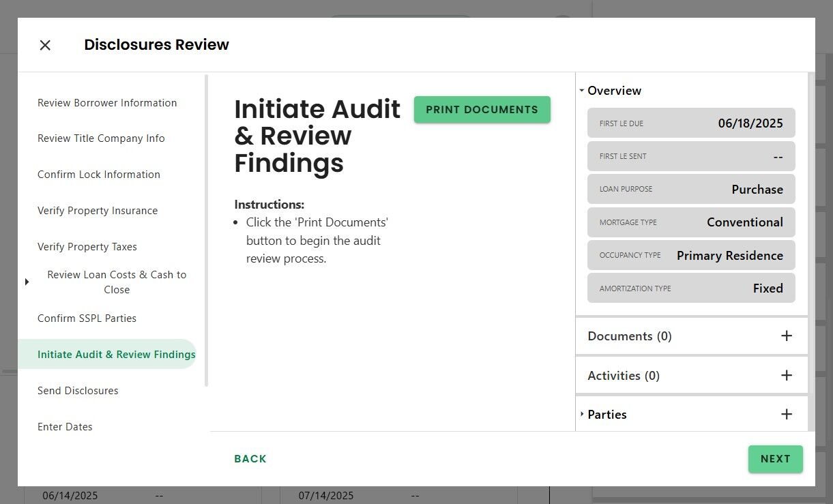Open Confirm SSPL Parties step
Viewport: 833px width, 504px height.
point(87,318)
